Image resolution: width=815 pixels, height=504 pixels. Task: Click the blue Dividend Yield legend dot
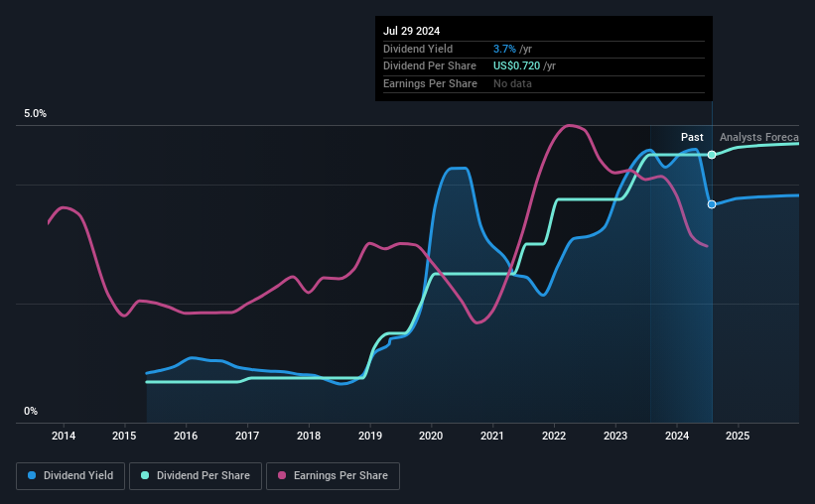click(32, 475)
